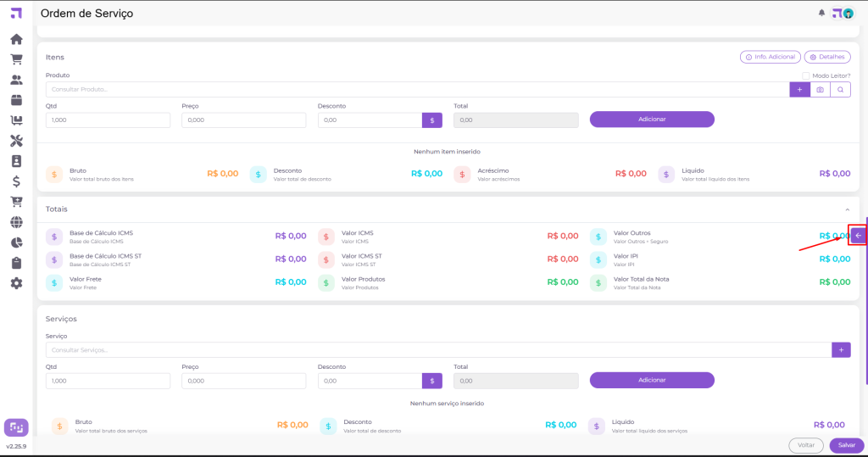Click Adicionar button in Itens section

coord(652,120)
